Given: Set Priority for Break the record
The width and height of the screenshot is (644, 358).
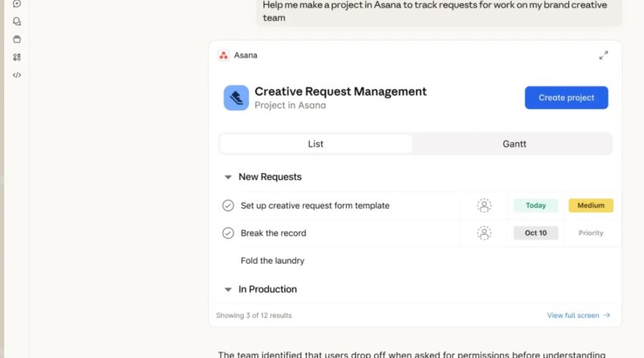Looking at the screenshot, I should [591, 232].
